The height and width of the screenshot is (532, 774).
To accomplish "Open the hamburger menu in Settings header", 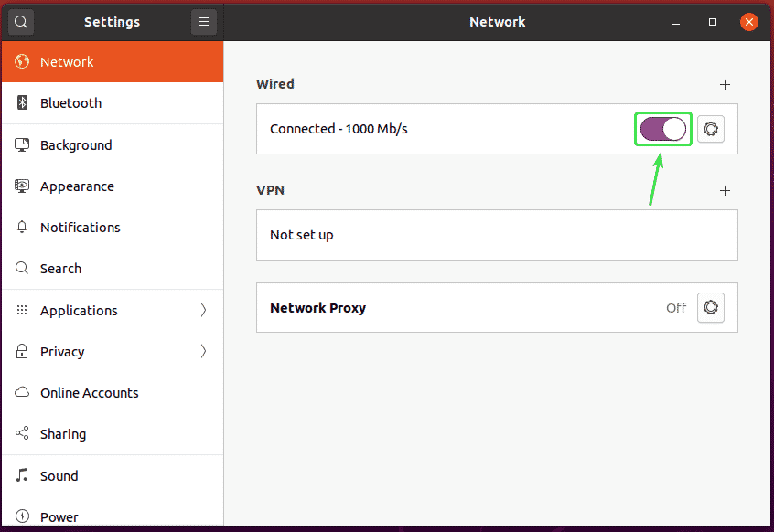I will (204, 22).
